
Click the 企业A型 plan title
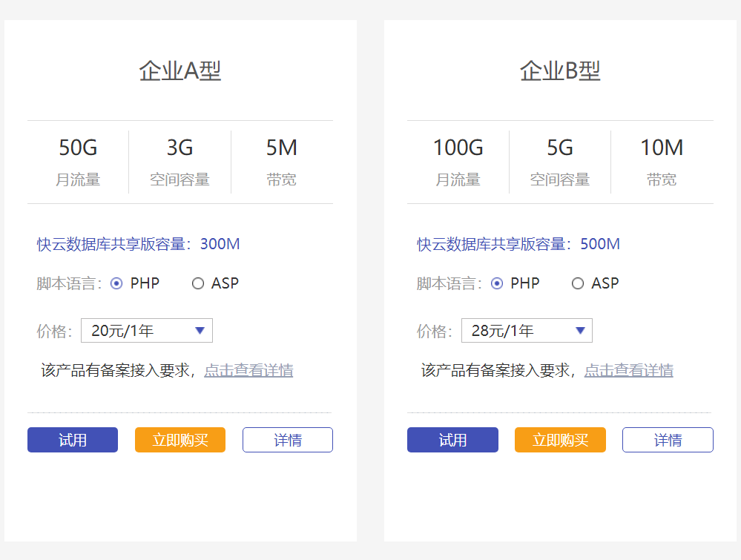[180, 71]
